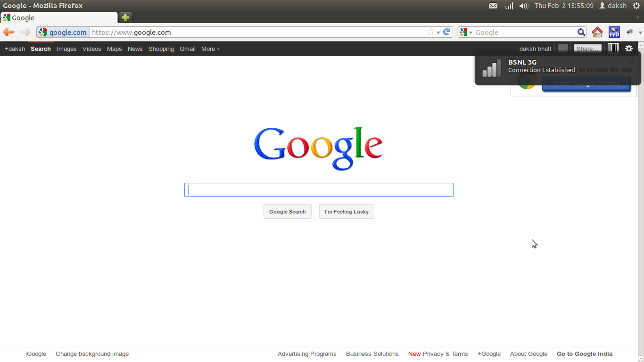This screenshot has height=362, width=644.
Task: Open Advertising Programs link
Action: (x=307, y=354)
